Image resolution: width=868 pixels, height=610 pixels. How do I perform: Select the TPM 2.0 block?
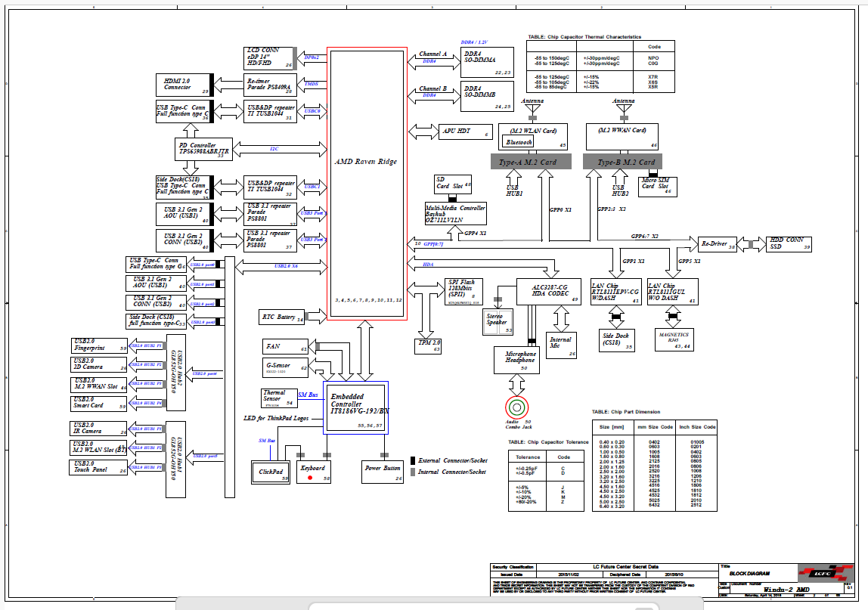pyautogui.click(x=429, y=346)
